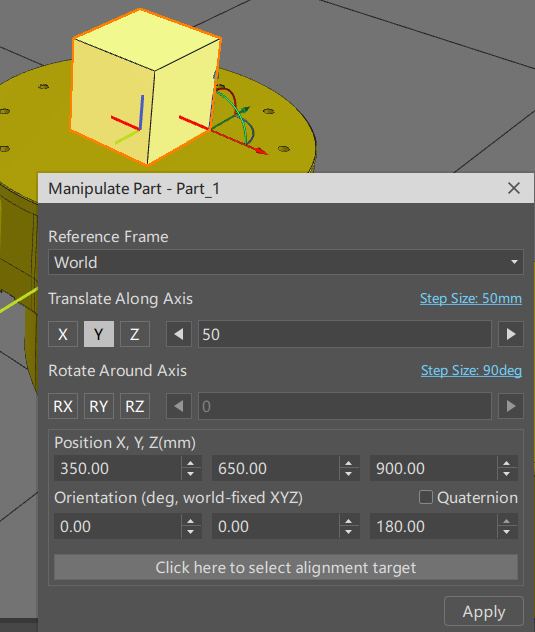The width and height of the screenshot is (535, 632).
Task: Click the Apply button
Action: coord(484,611)
